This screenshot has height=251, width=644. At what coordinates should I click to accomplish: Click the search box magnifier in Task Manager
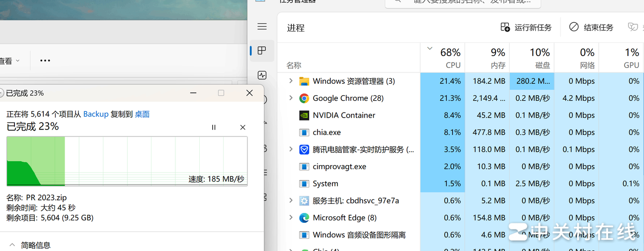398,1
